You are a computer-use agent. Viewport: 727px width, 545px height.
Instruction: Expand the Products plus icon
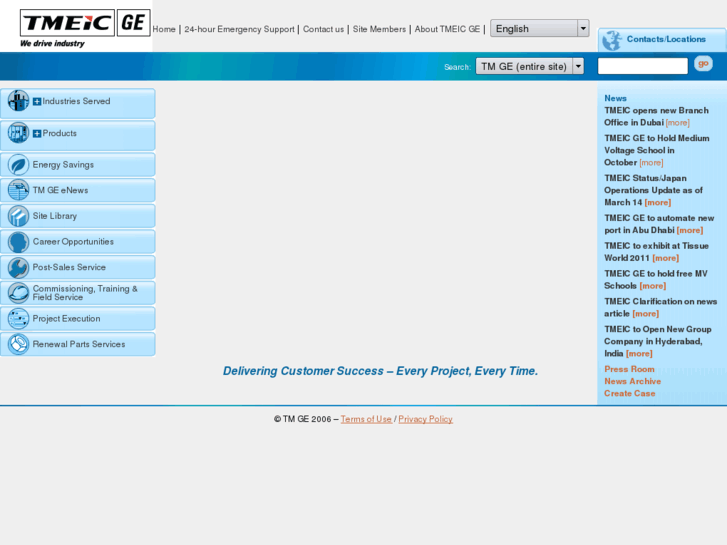point(37,134)
